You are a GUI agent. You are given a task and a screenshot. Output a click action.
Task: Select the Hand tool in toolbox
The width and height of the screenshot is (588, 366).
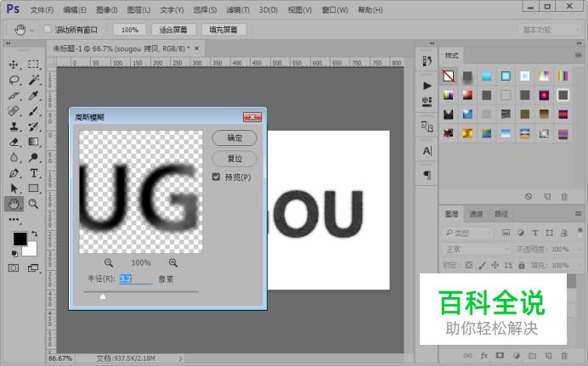coord(14,204)
